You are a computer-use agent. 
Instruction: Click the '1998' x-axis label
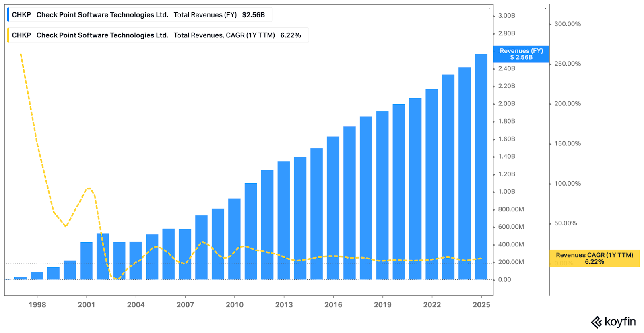37,305
